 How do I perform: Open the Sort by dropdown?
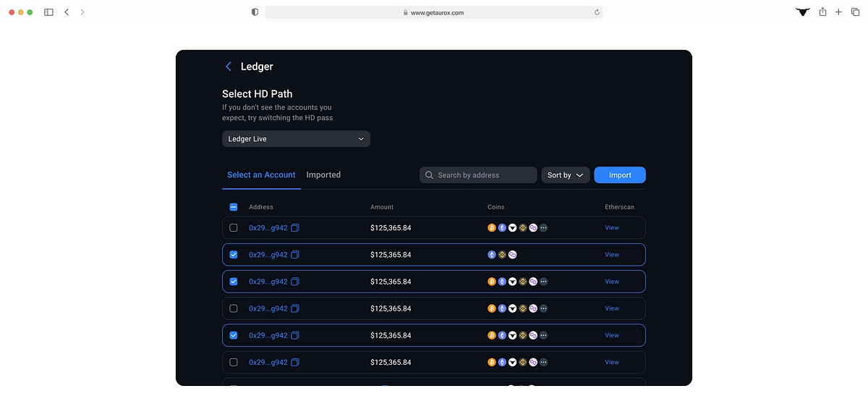(566, 175)
